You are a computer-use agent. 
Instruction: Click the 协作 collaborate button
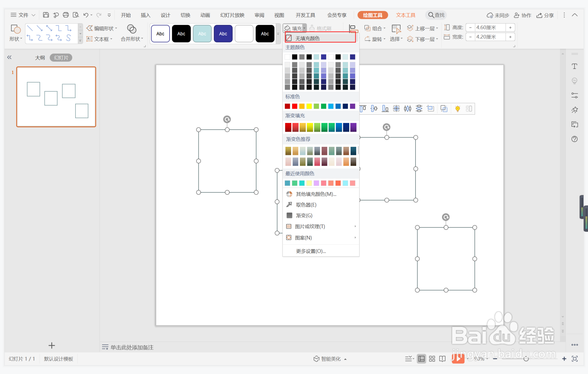pyautogui.click(x=523, y=15)
